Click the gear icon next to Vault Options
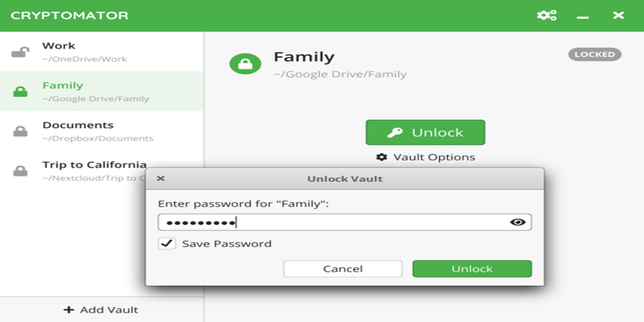This screenshot has height=322, width=644. (x=382, y=157)
